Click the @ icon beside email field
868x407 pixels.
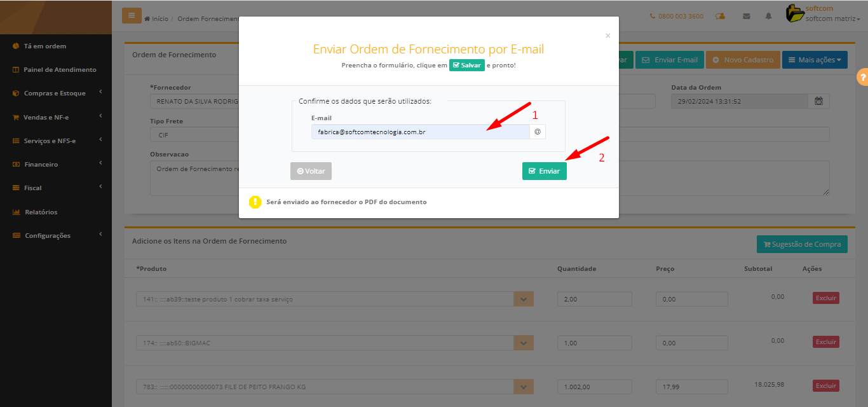(538, 132)
